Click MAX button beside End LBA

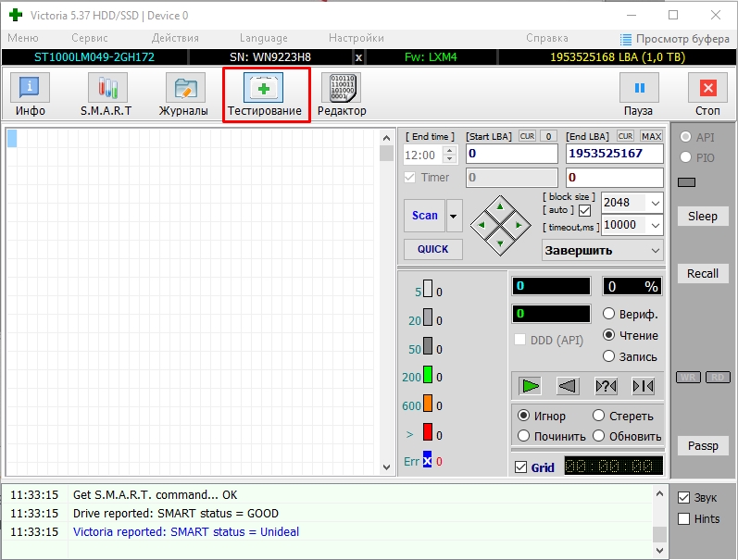point(651,136)
